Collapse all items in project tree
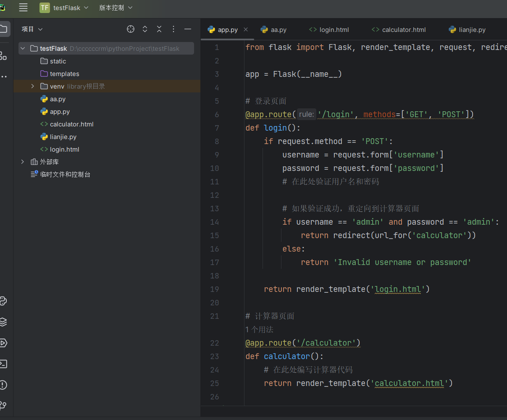This screenshot has height=420, width=507. 159,29
